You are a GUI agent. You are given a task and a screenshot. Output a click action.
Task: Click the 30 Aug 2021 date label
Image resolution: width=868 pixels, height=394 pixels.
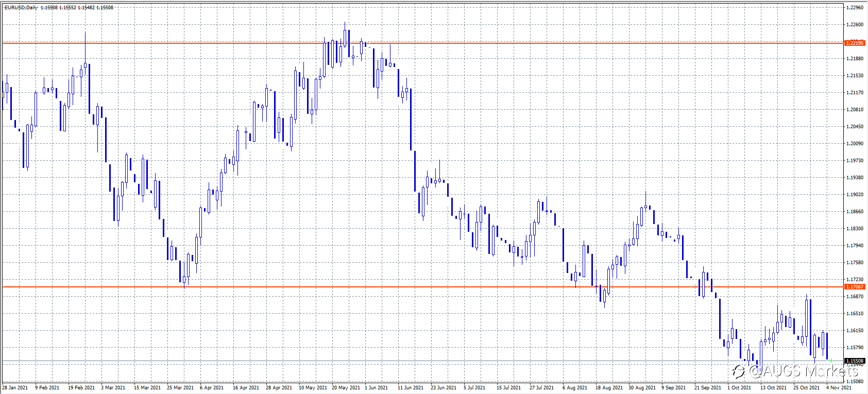click(642, 387)
